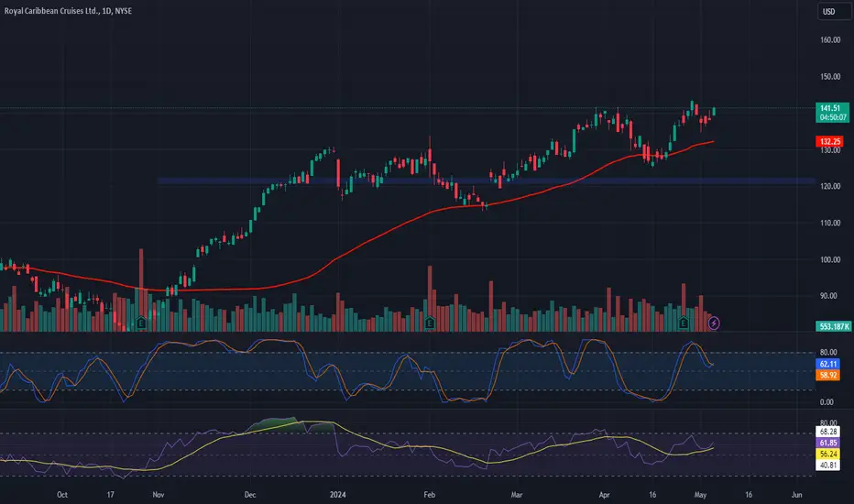
Task: Select the red 132.25 moving average label
Action: click(x=829, y=142)
